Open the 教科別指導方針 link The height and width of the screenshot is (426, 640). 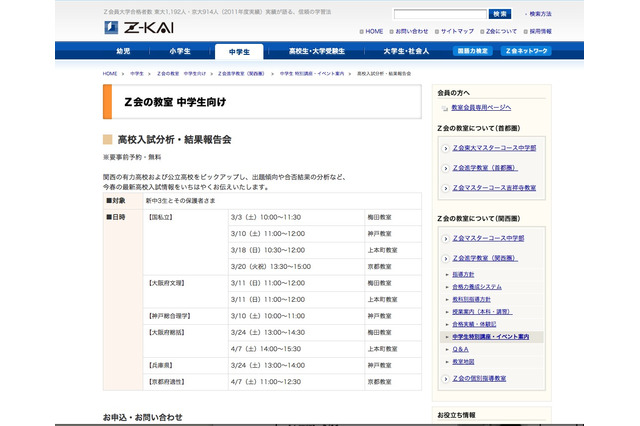tap(471, 300)
